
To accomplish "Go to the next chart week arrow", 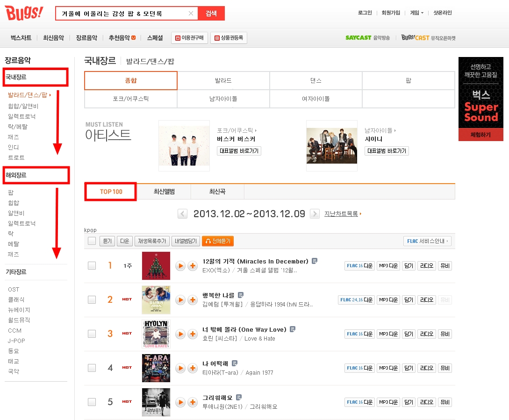I will coord(315,214).
